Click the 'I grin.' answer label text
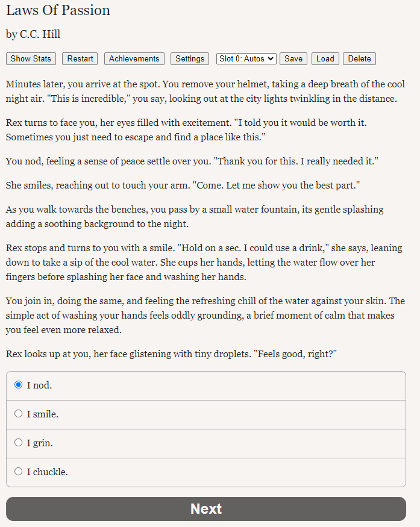Image resolution: width=420 pixels, height=527 pixels. tap(40, 443)
